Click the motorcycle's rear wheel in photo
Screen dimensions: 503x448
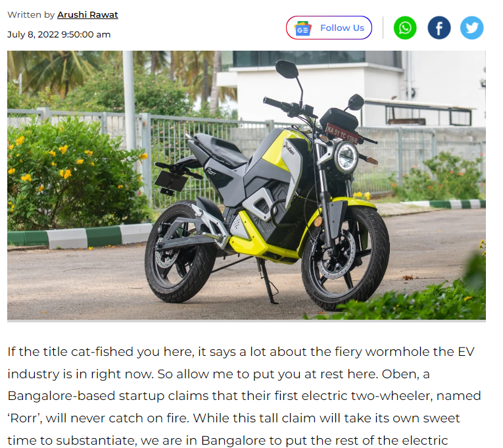179,252
